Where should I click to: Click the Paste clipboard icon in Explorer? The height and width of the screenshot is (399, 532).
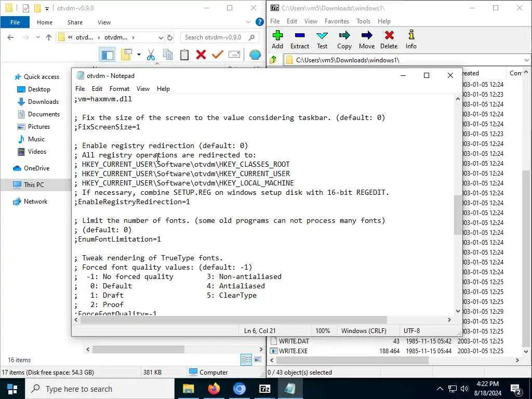[184, 55]
